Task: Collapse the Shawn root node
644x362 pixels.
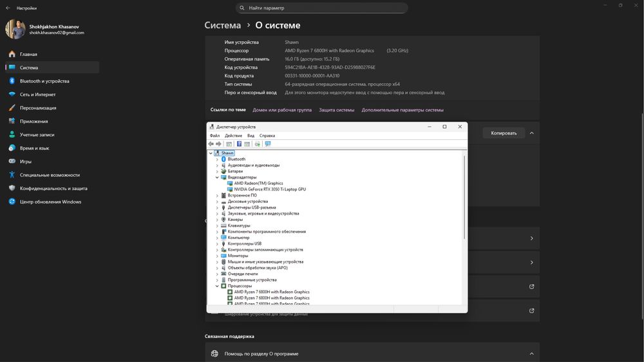Action: [x=211, y=153]
